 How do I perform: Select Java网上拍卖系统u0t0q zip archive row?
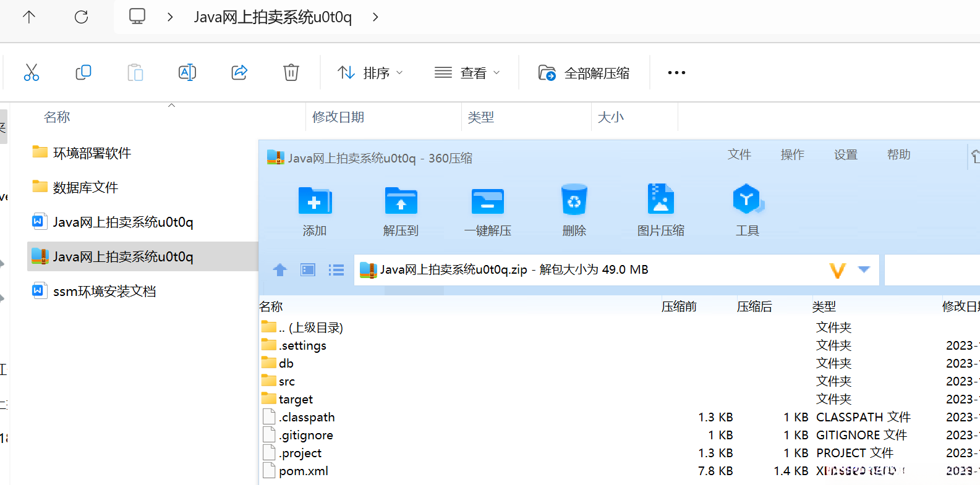tap(143, 256)
